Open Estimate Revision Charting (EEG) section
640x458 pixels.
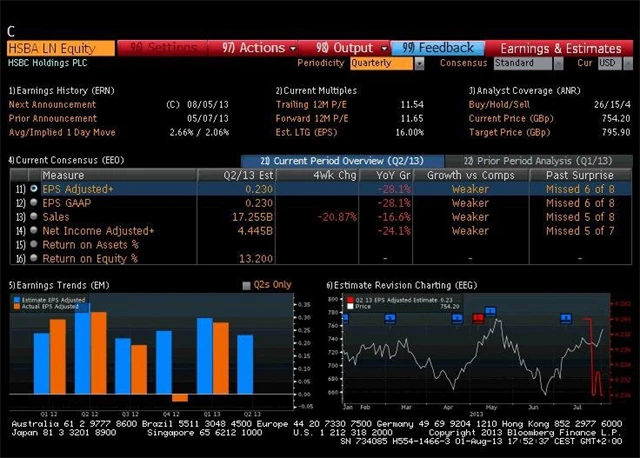[x=402, y=285]
